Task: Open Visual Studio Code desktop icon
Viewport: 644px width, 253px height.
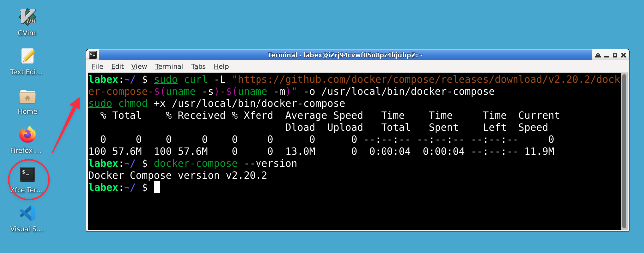Action: [x=27, y=214]
